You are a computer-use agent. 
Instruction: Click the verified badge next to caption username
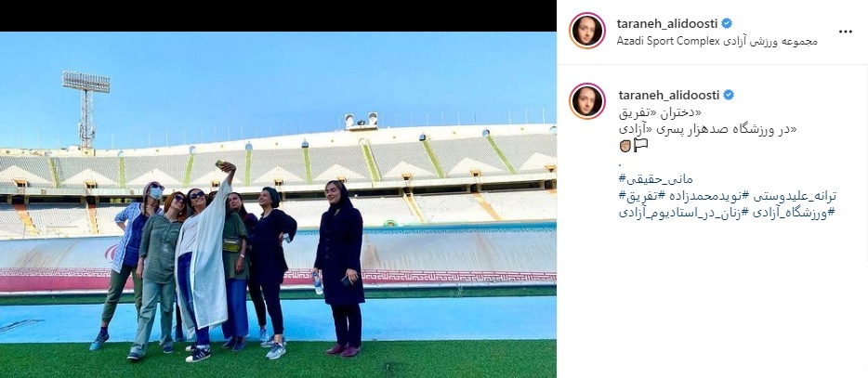click(x=729, y=95)
